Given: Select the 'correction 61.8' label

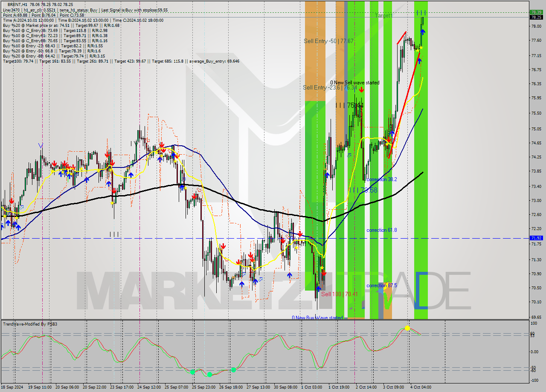Looking at the screenshot, I should click(x=382, y=230).
